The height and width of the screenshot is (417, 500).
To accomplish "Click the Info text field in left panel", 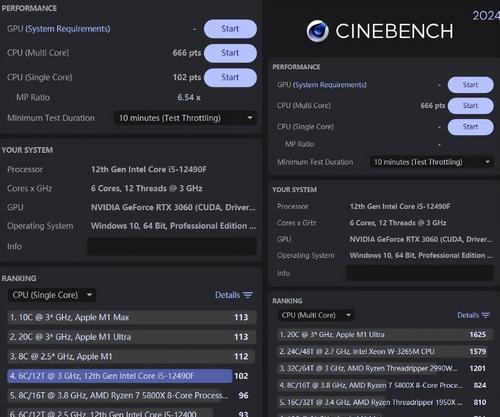I will click(x=172, y=246).
